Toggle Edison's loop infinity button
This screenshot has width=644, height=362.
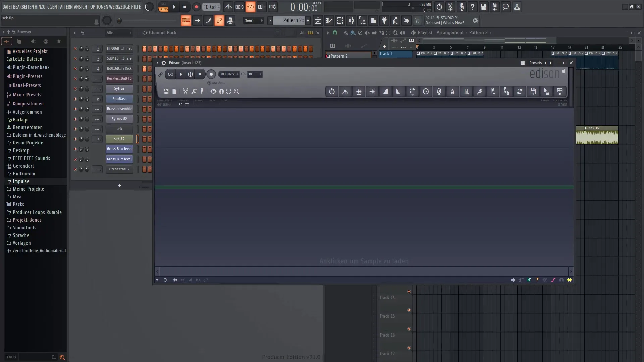171,74
